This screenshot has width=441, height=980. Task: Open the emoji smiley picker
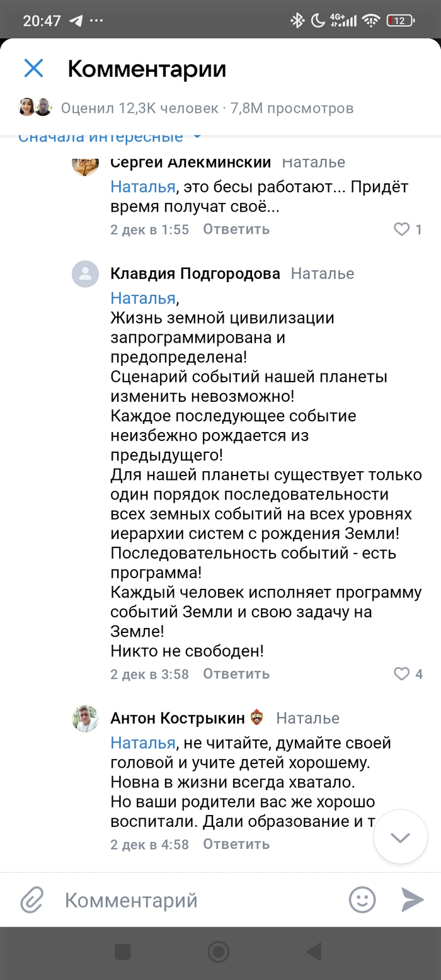click(362, 900)
